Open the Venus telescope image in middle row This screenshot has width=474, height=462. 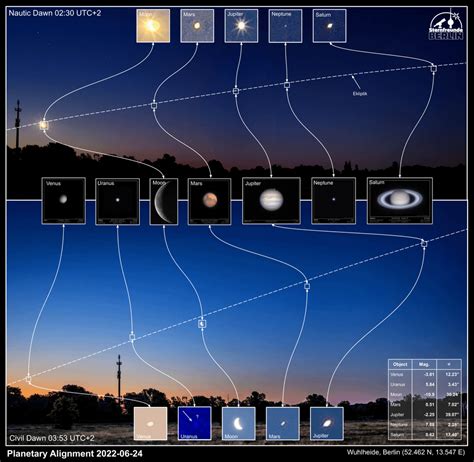click(63, 201)
